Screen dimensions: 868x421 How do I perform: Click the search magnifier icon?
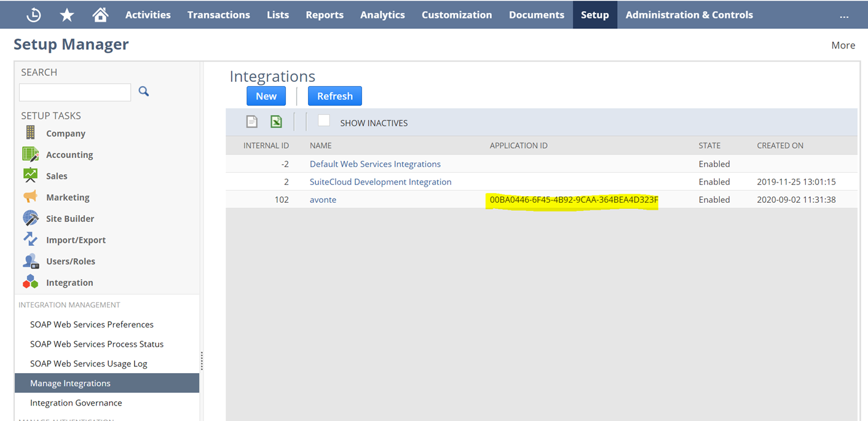[x=144, y=92]
